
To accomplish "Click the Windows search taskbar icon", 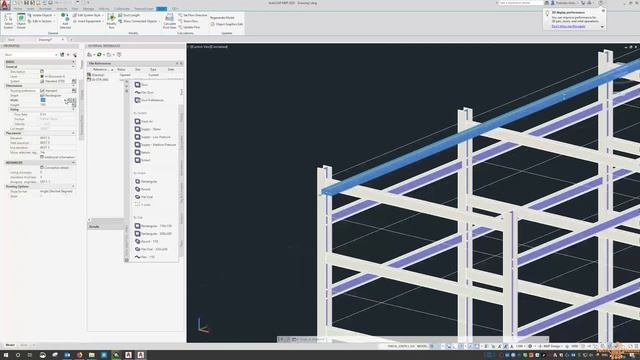I will coord(18,355).
